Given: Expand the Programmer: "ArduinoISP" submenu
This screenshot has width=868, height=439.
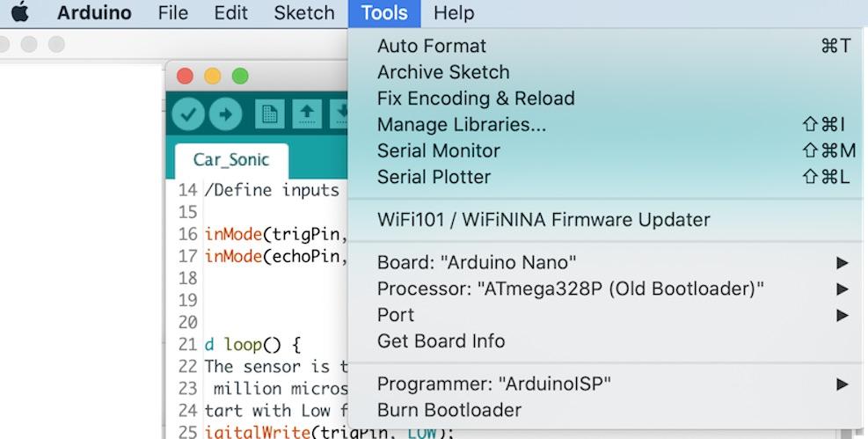Looking at the screenshot, I should pos(606,384).
